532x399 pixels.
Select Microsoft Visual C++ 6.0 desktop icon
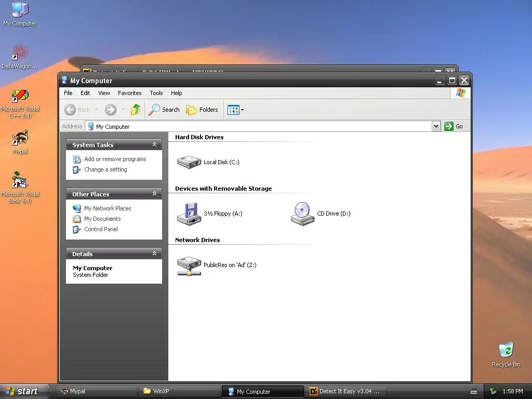click(20, 103)
